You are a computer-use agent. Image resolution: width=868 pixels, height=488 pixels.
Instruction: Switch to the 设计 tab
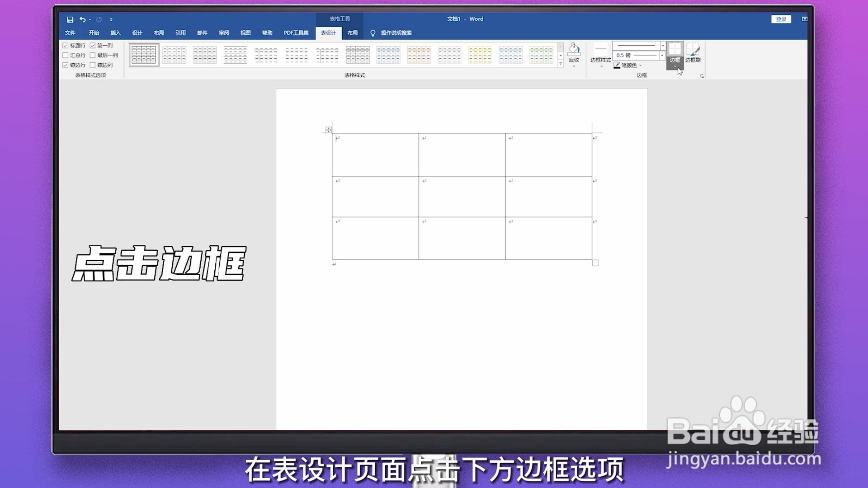click(x=137, y=33)
